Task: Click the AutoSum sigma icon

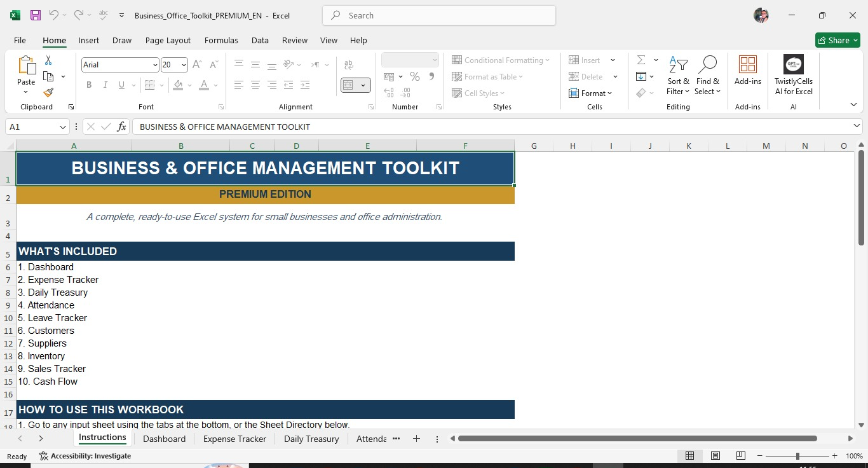Action: (x=641, y=60)
